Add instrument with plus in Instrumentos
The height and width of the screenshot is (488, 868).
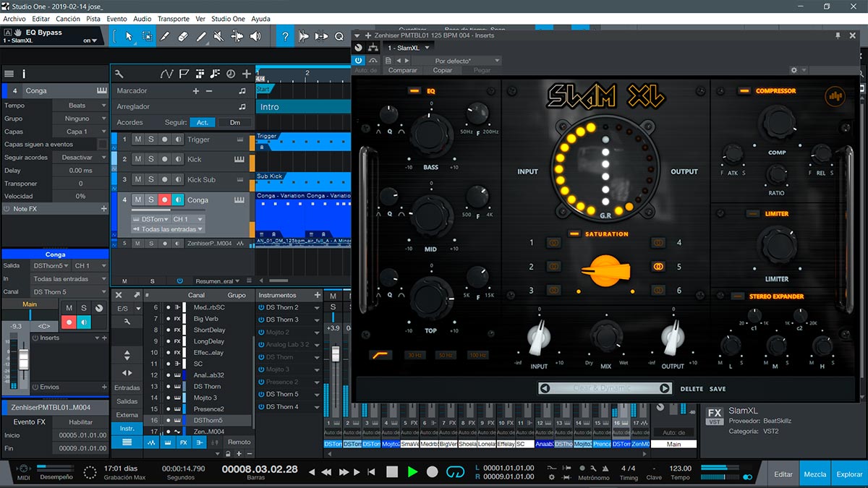(317, 295)
